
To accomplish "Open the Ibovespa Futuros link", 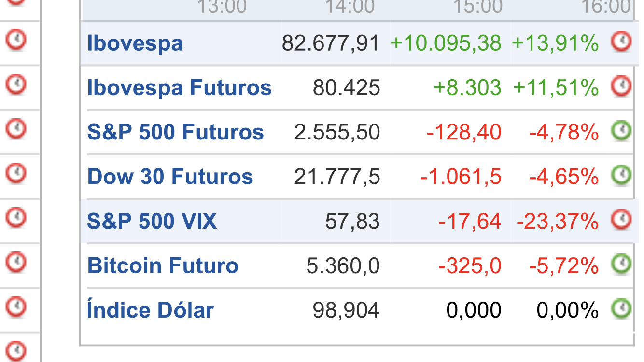I will click(x=179, y=88).
